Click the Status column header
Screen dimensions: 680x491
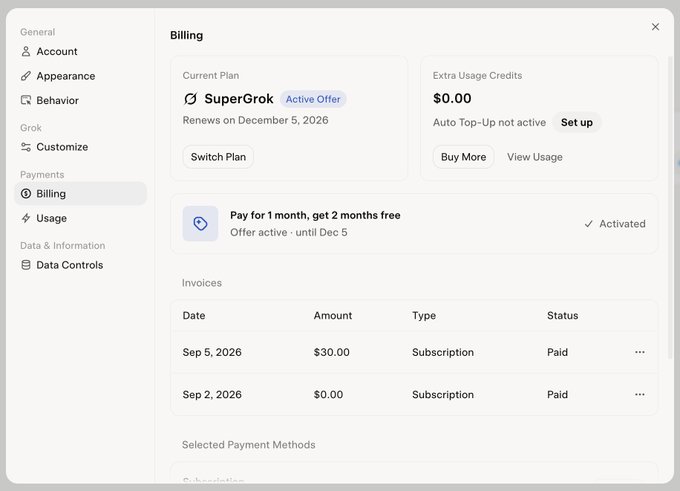point(562,316)
